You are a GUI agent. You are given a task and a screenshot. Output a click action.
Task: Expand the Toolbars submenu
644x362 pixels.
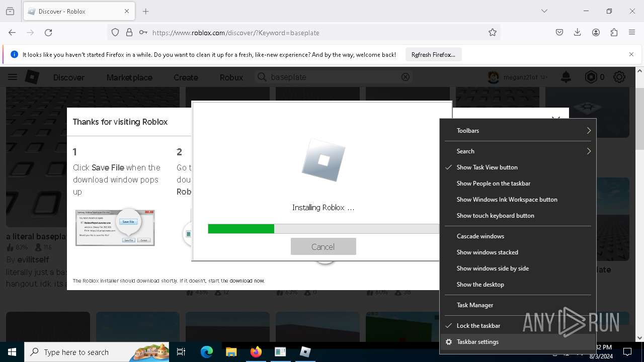[518, 131]
